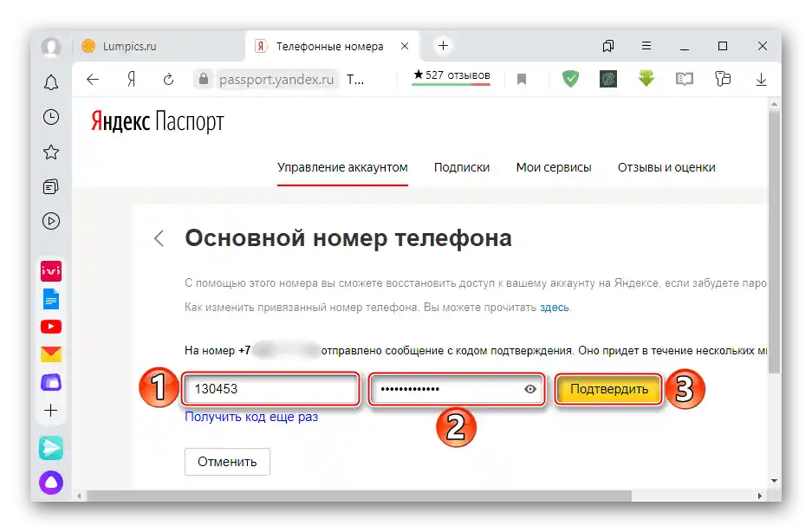
Task: Open browsing history from the sidebar clock icon
Action: coord(50,117)
